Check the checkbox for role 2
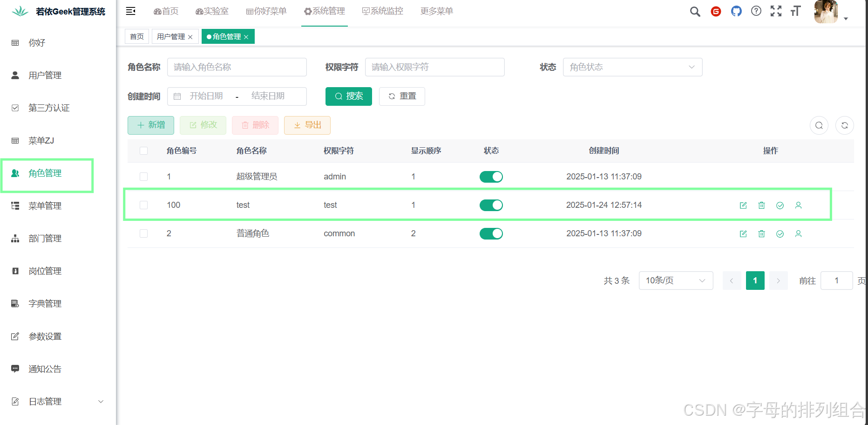Viewport: 868px width, 425px height. pos(143,233)
